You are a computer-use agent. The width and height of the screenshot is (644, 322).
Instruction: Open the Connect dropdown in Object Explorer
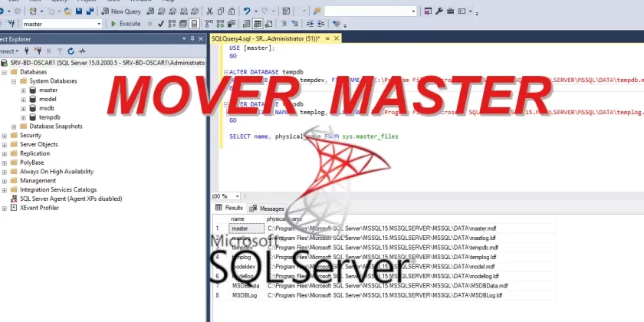click(x=8, y=51)
